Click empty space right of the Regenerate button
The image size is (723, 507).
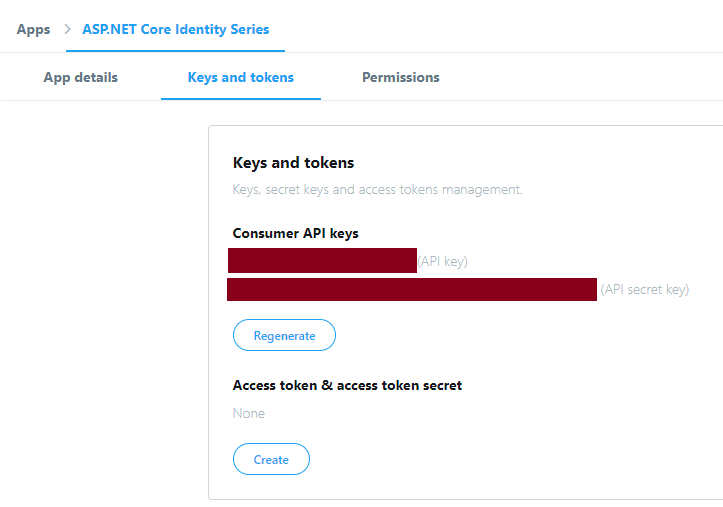[500, 336]
